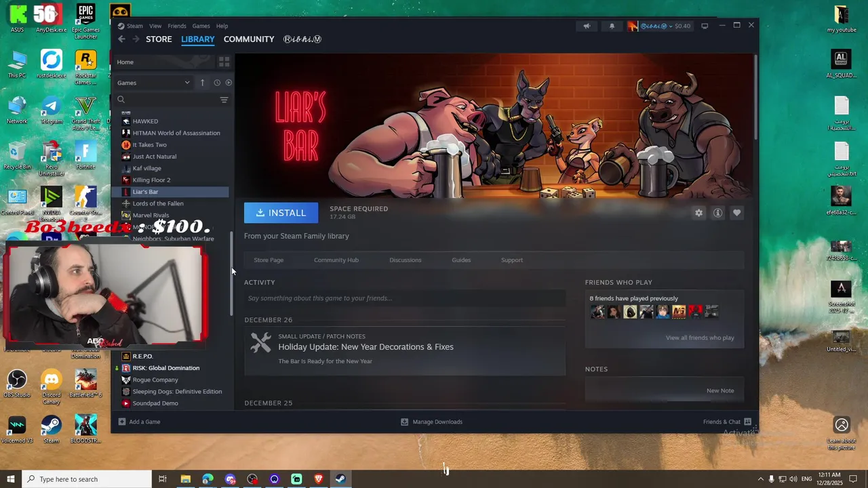Click the Steam profile avatar in header
Viewport: 868px width, 488px height.
[x=633, y=26]
